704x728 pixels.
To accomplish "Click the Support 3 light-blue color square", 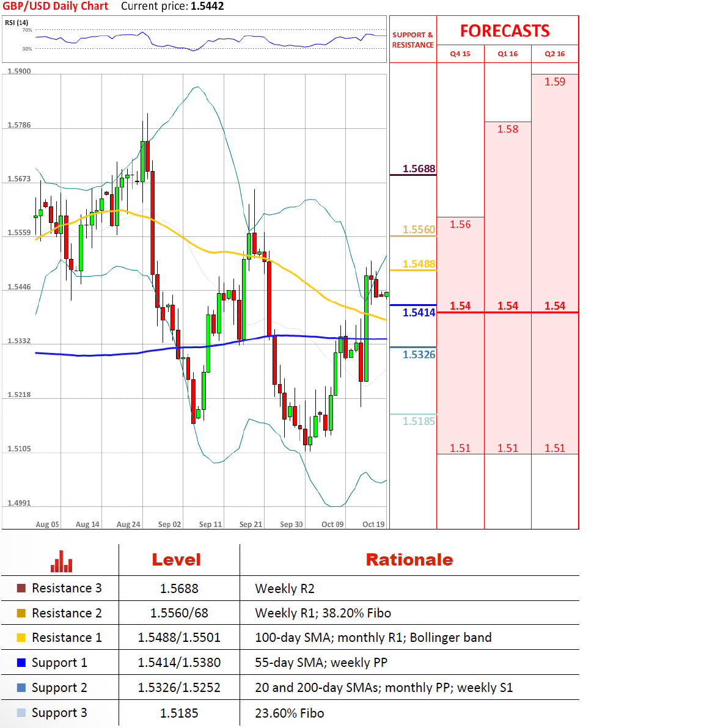I will tap(21, 713).
